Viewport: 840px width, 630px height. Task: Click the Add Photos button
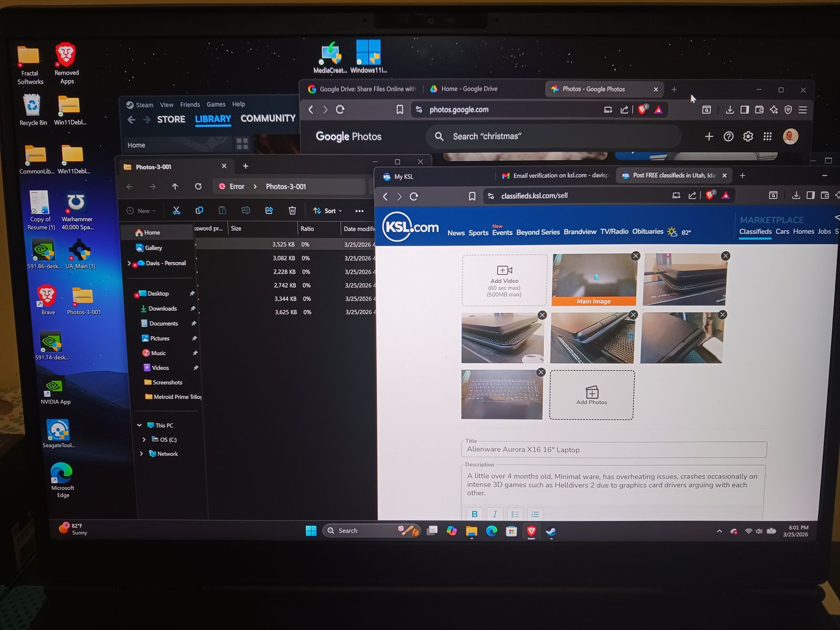coord(592,395)
